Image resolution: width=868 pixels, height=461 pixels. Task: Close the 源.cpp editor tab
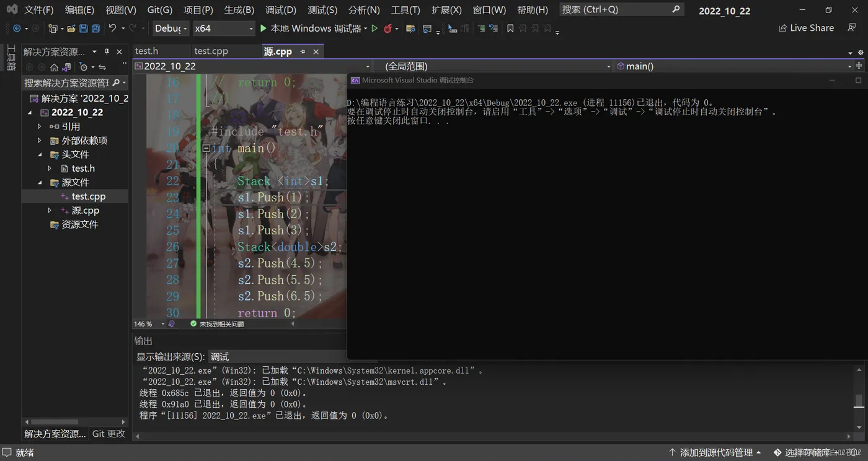[x=316, y=51]
